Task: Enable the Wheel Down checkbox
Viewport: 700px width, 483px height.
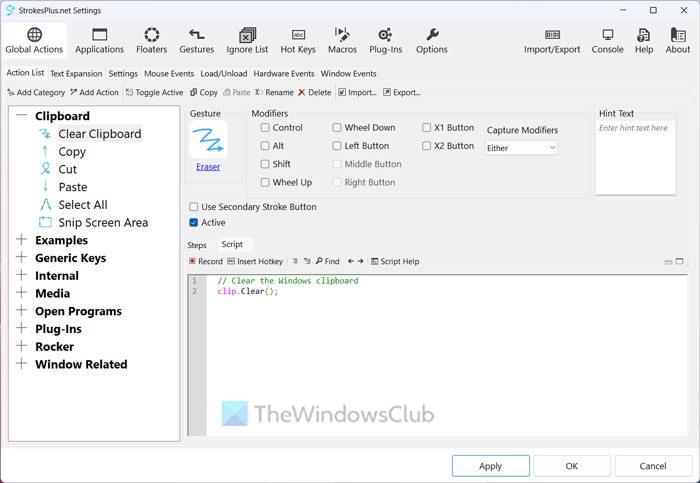Action: pyautogui.click(x=337, y=128)
